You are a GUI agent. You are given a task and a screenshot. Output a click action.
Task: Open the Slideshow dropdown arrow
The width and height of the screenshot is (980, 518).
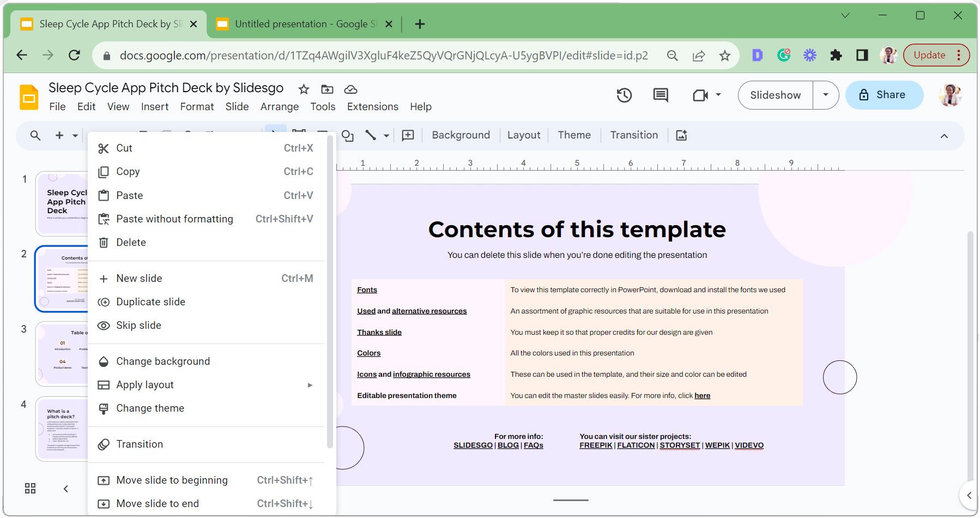(x=826, y=95)
